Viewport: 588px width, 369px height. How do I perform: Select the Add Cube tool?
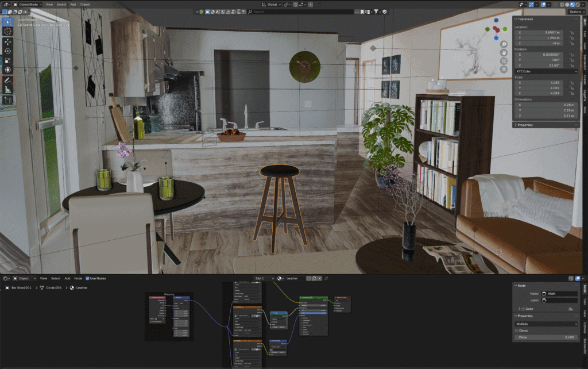(7, 100)
